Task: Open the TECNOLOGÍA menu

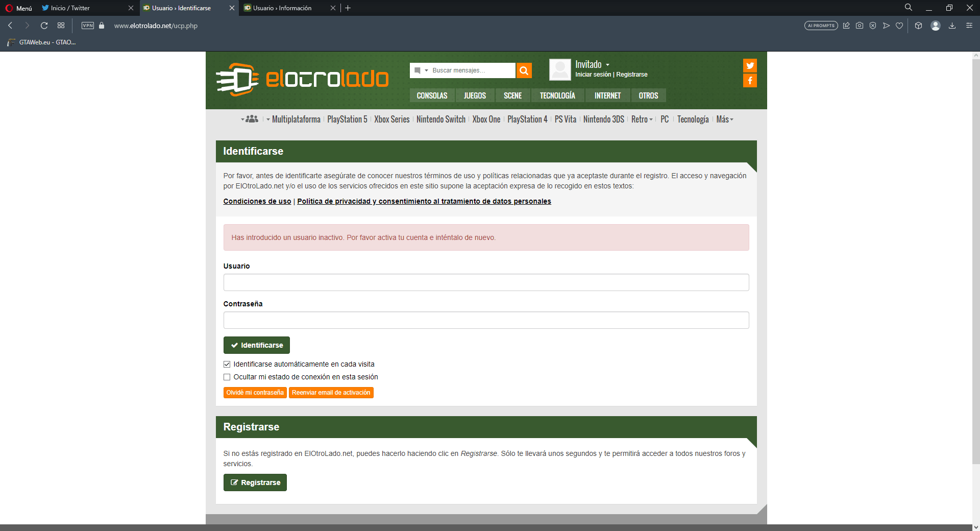Action: pos(557,95)
